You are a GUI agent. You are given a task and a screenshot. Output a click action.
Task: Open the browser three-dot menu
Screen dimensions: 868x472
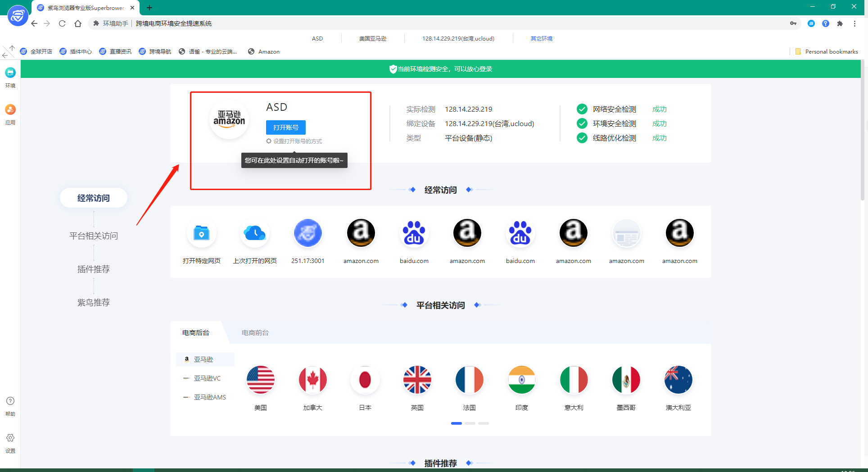[854, 23]
